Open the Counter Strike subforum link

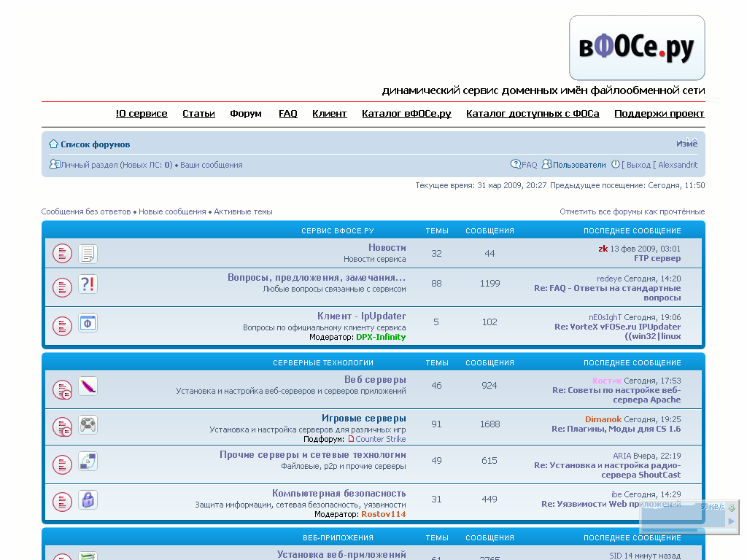380,439
